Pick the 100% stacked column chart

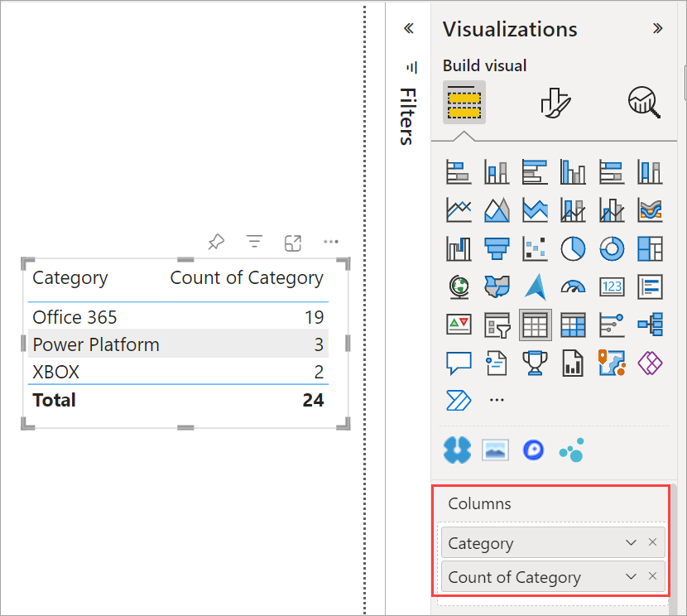click(651, 171)
